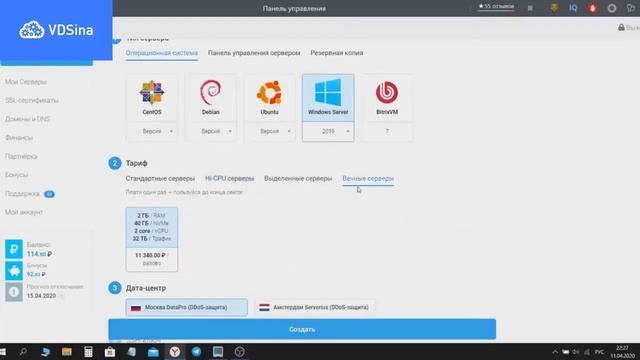Image resolution: width=640 pixels, height=360 pixels.
Task: Click the red flame extension icon
Action: 592,8
